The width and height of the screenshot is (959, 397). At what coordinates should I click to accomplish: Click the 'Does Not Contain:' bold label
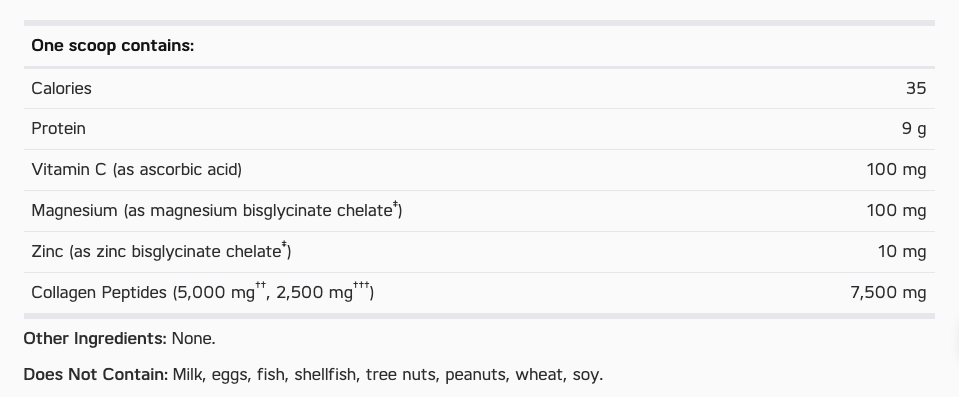95,374
